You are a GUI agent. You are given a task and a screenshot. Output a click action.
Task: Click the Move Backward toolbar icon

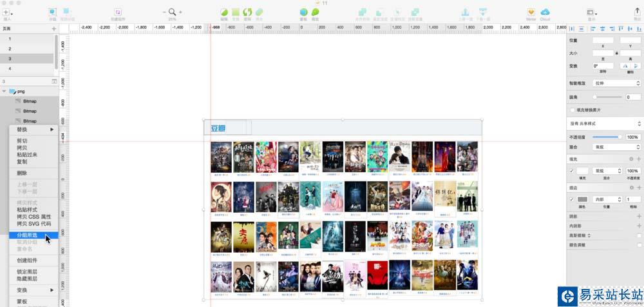pyautogui.click(x=484, y=12)
